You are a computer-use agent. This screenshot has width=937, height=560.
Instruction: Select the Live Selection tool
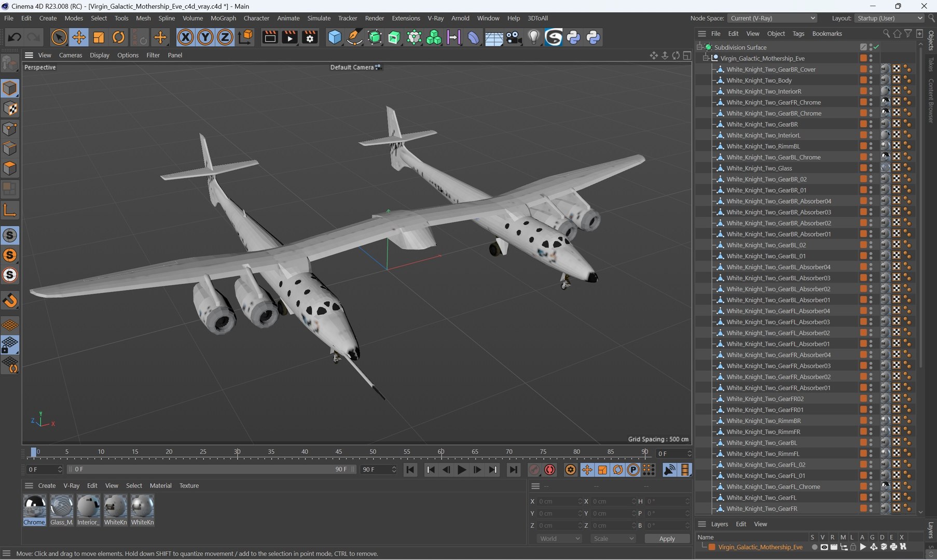tap(59, 37)
